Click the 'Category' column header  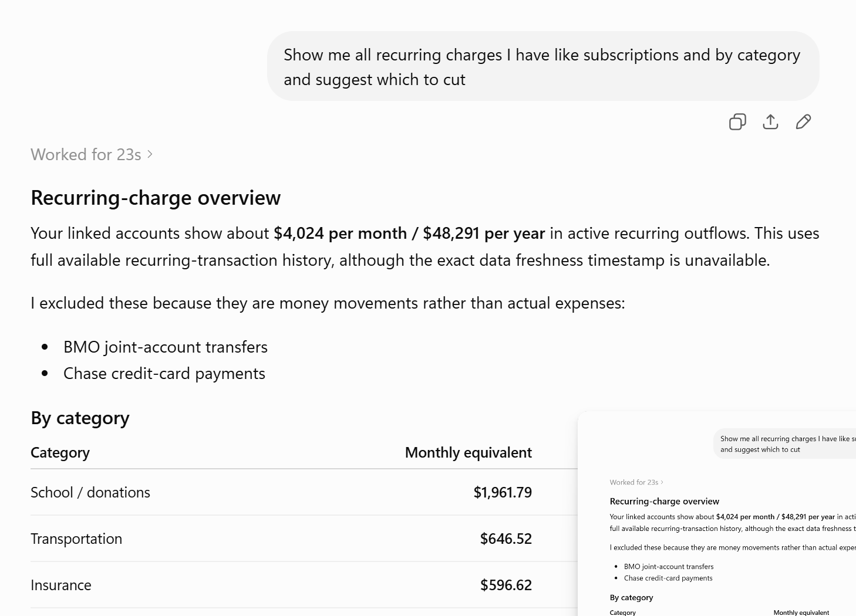click(60, 453)
